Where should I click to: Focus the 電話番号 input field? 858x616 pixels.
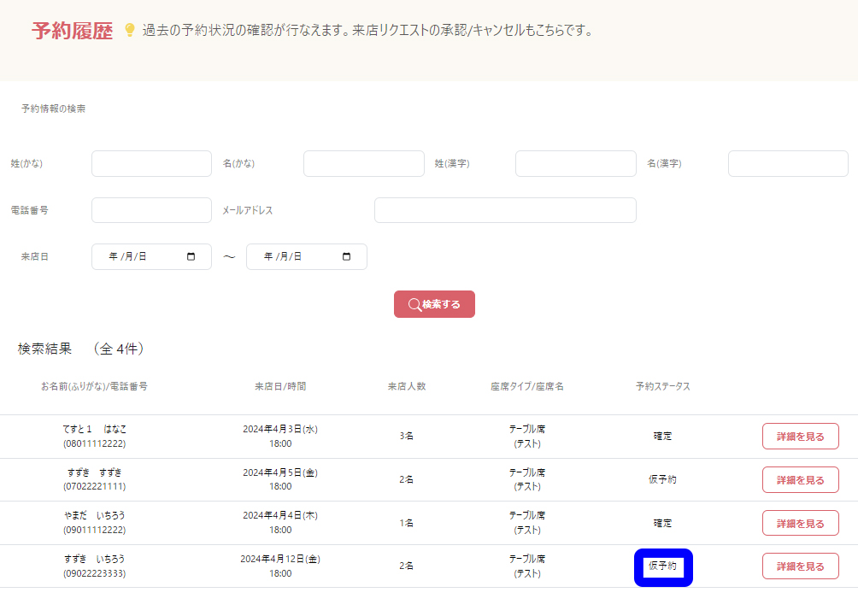[151, 210]
